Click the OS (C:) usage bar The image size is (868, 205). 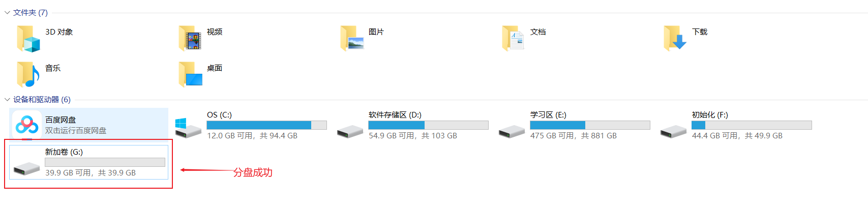coord(266,125)
